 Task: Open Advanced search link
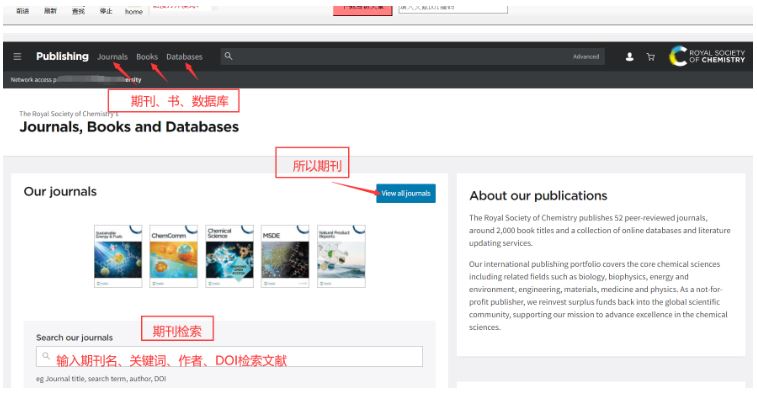(586, 57)
